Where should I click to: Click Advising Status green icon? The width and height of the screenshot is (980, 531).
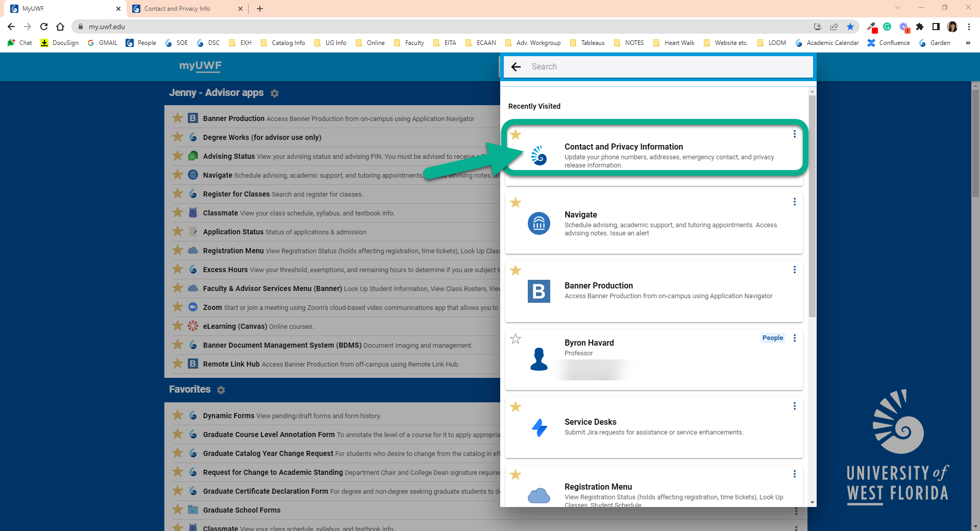[x=193, y=156]
